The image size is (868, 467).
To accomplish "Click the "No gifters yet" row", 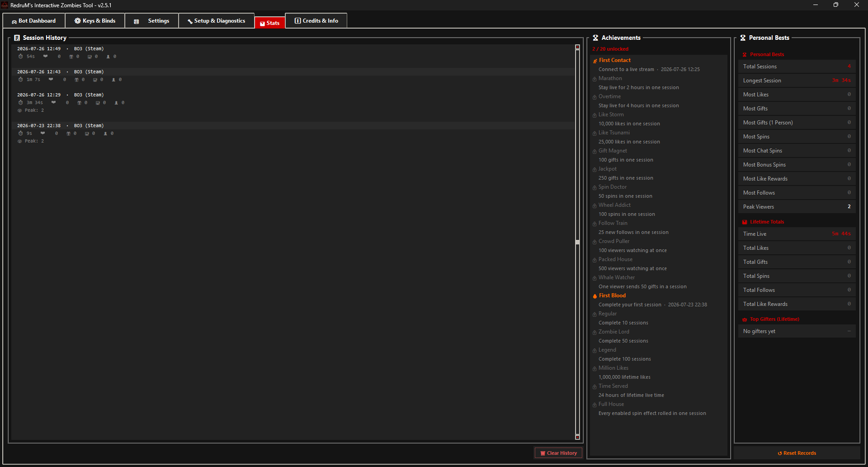I will (x=797, y=331).
